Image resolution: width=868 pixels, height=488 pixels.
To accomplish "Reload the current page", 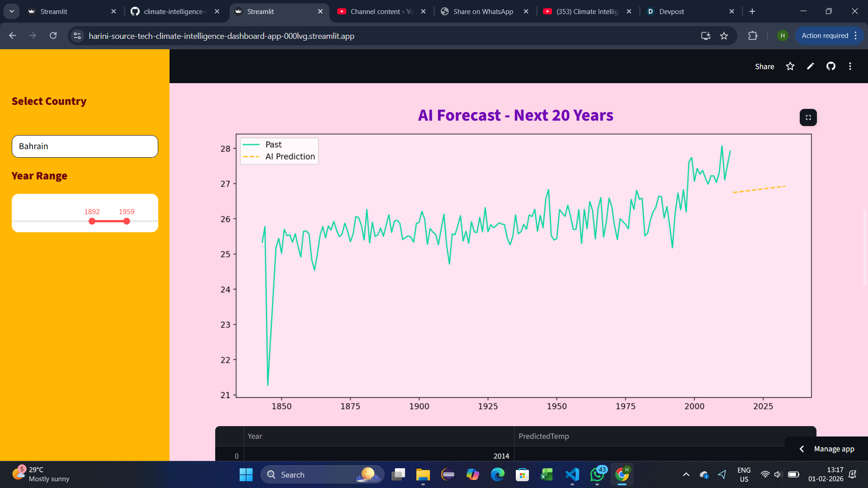I will tap(53, 36).
